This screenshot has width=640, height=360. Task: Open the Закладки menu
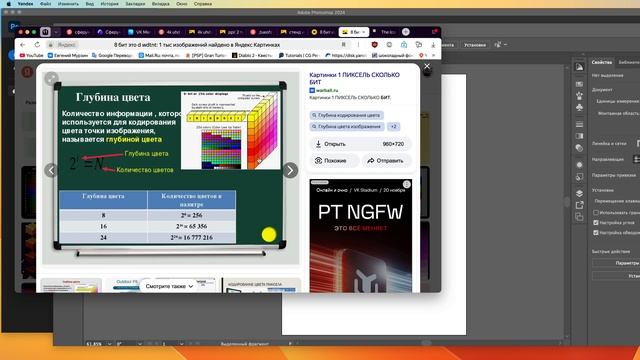135,4
